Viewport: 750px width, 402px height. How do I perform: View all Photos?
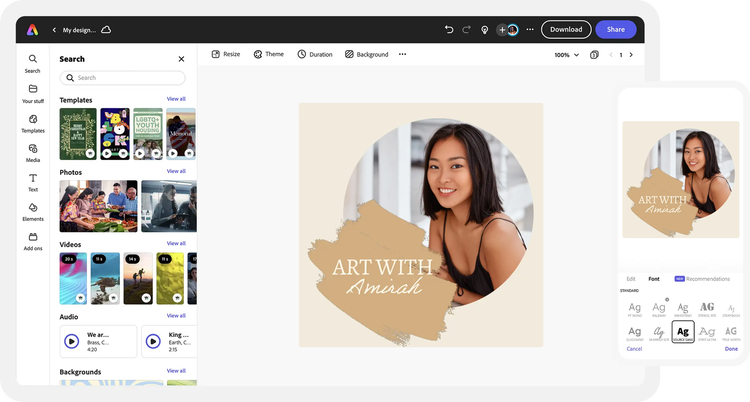[x=176, y=171]
